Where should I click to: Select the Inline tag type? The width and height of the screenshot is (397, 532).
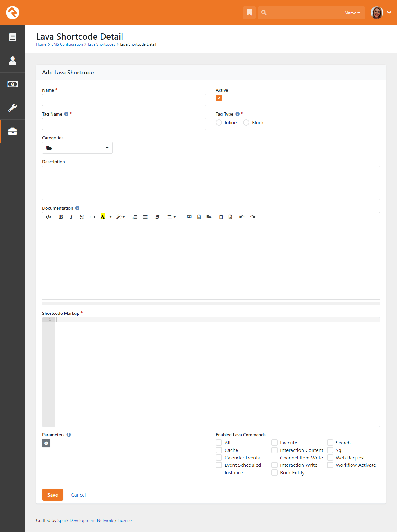tap(219, 122)
